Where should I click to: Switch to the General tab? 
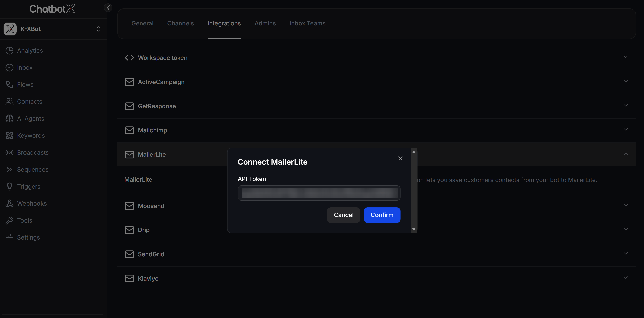pyautogui.click(x=143, y=23)
